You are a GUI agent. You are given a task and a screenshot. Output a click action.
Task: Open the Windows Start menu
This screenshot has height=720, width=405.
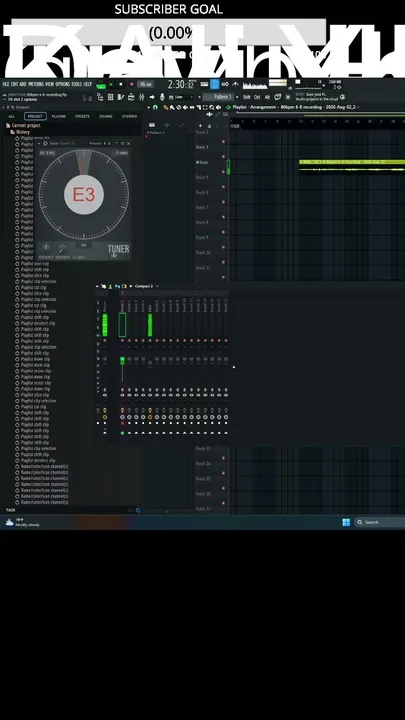(x=346, y=522)
